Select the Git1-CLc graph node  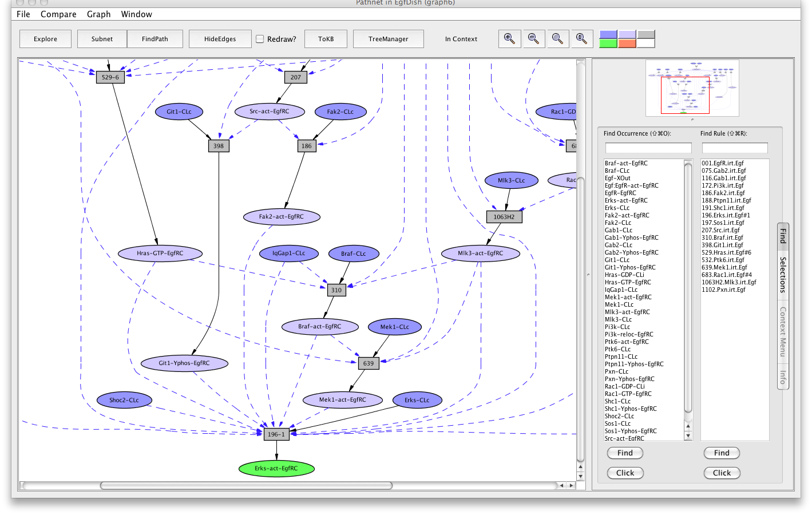pos(179,112)
